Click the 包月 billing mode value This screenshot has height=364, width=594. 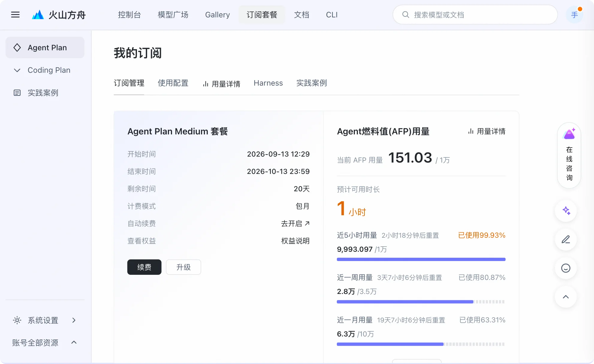(x=302, y=206)
